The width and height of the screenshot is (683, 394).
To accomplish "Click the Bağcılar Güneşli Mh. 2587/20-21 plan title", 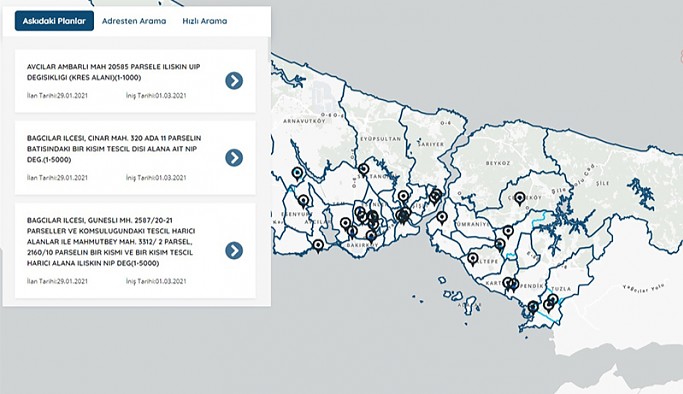I will [111, 242].
